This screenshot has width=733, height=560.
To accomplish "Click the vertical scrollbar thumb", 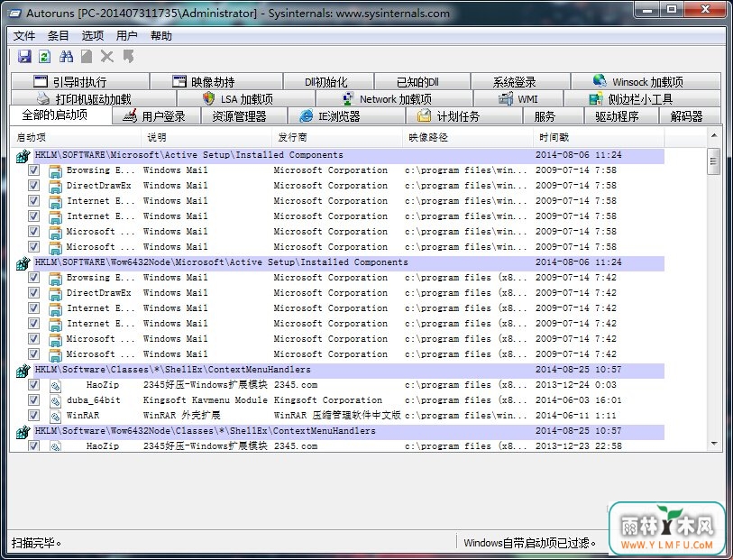I will pos(714,161).
